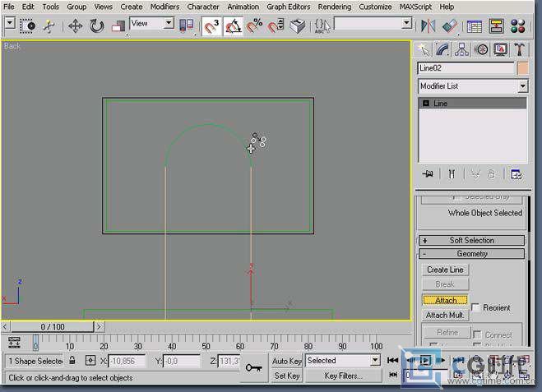Open the named selection set dropdown
This screenshot has height=392, width=542.
(x=407, y=24)
